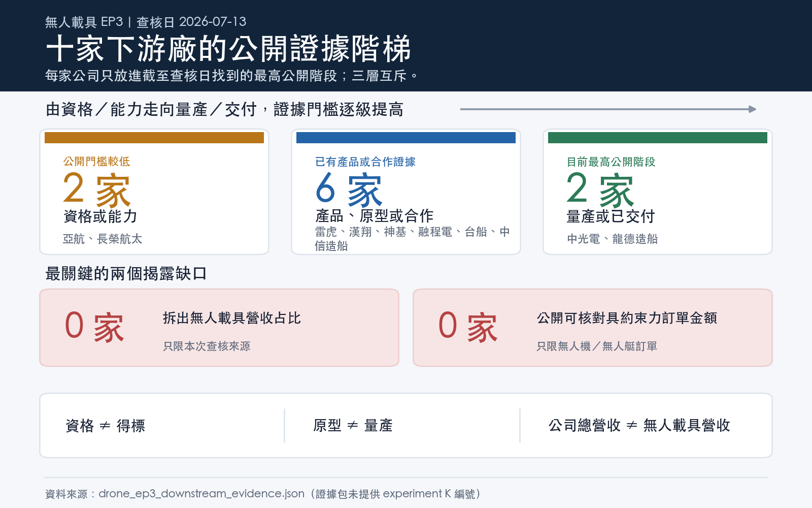Click the header line 無人載具 EP3 | 查核日 2026-07-13
The width and height of the screenshot is (812, 508).
pos(146,22)
